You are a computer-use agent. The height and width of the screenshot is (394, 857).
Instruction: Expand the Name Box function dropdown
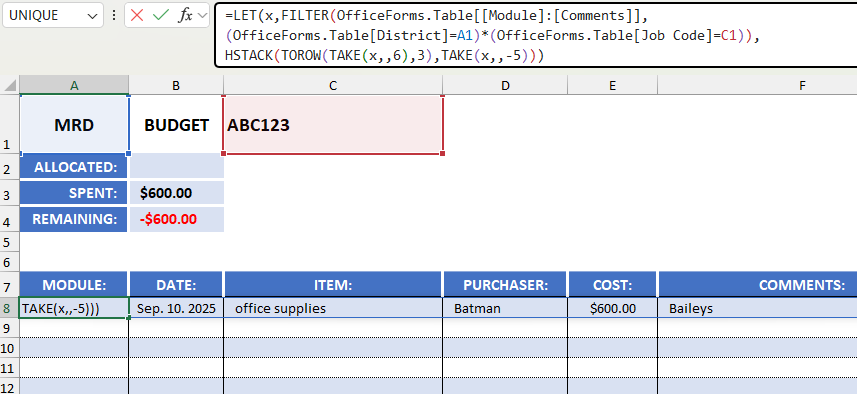92,15
